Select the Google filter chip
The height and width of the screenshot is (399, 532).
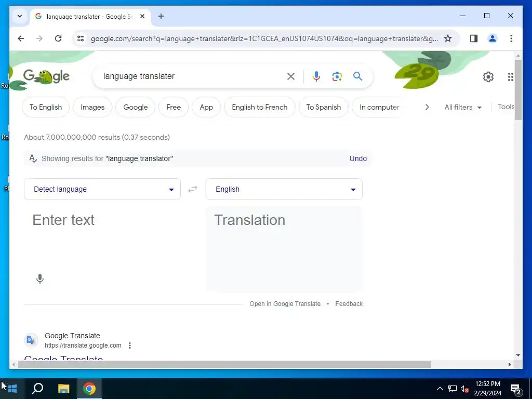coord(136,107)
